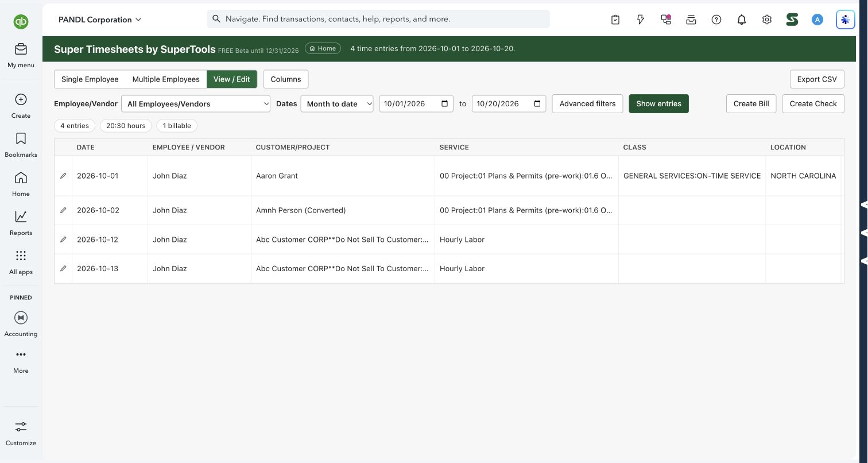The image size is (868, 463).
Task: Open Advanced filters
Action: [587, 104]
